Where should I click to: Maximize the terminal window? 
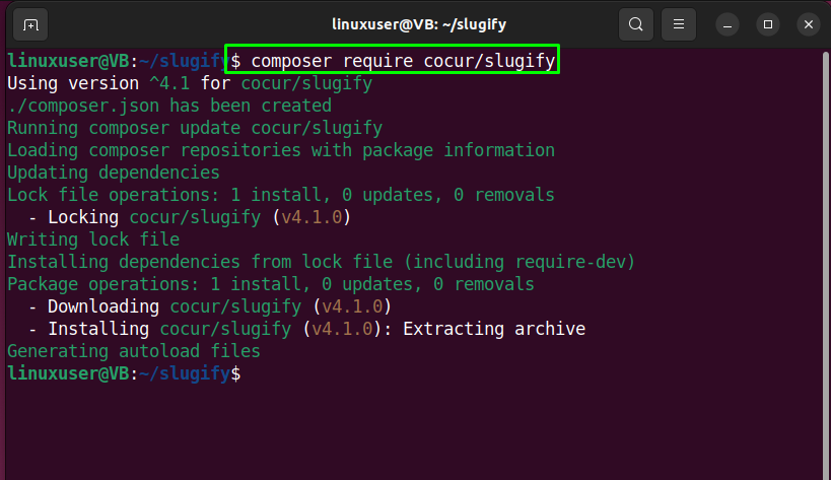click(x=767, y=25)
